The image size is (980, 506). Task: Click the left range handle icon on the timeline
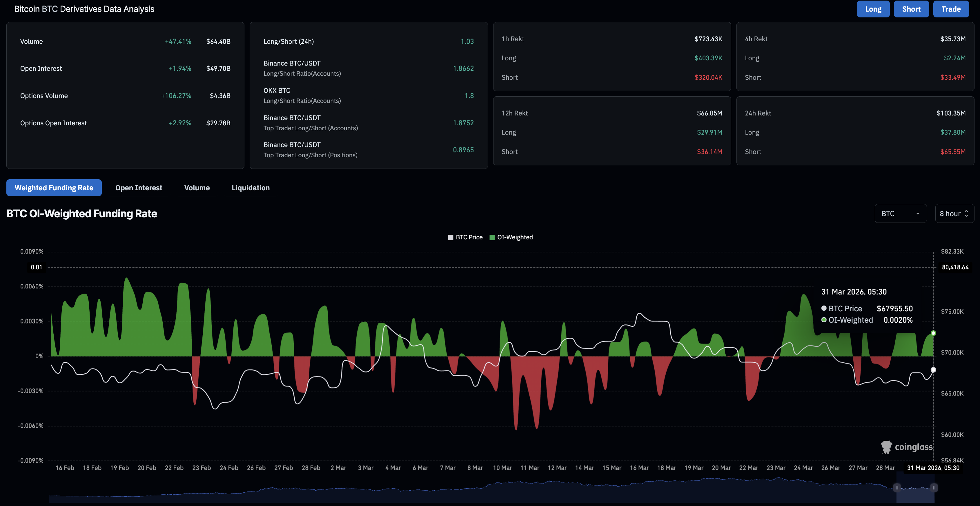click(x=897, y=488)
